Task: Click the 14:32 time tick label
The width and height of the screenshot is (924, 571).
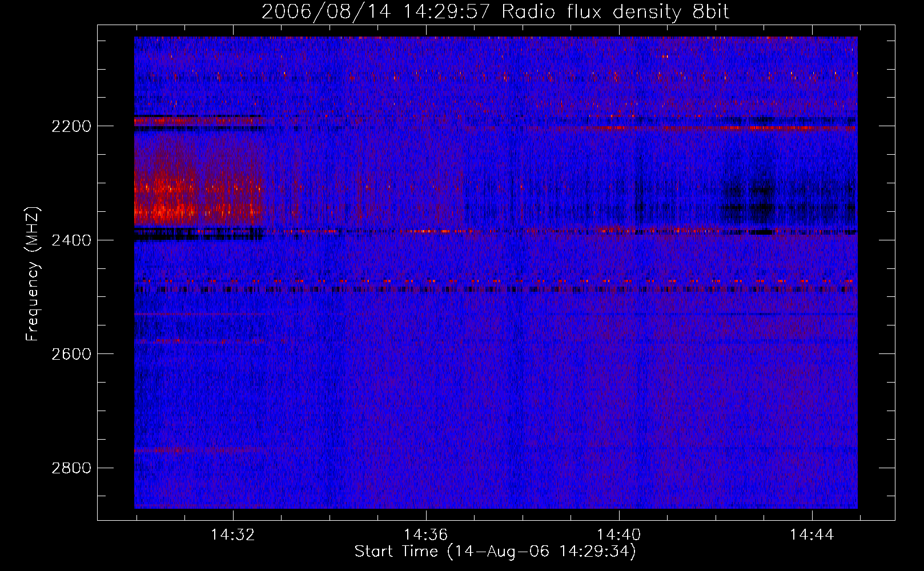Action: pos(233,535)
